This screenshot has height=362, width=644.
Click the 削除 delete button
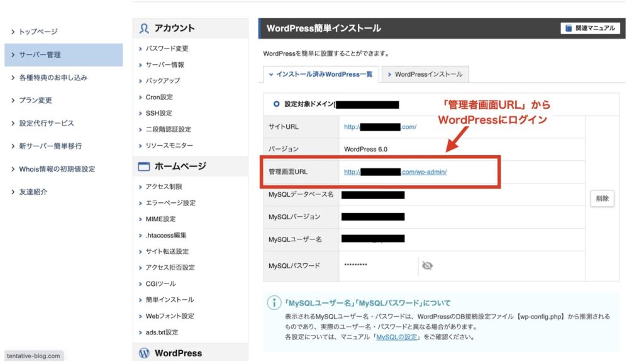pyautogui.click(x=602, y=199)
